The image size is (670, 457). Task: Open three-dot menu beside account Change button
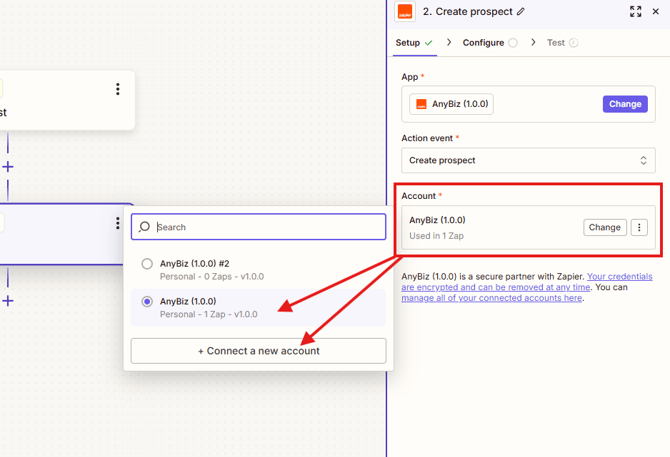point(639,227)
